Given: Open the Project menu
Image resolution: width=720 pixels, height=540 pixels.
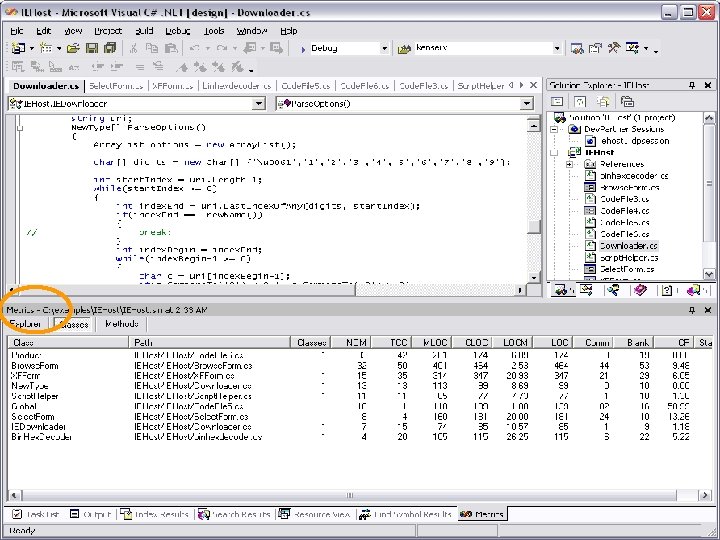Looking at the screenshot, I should (x=108, y=31).
